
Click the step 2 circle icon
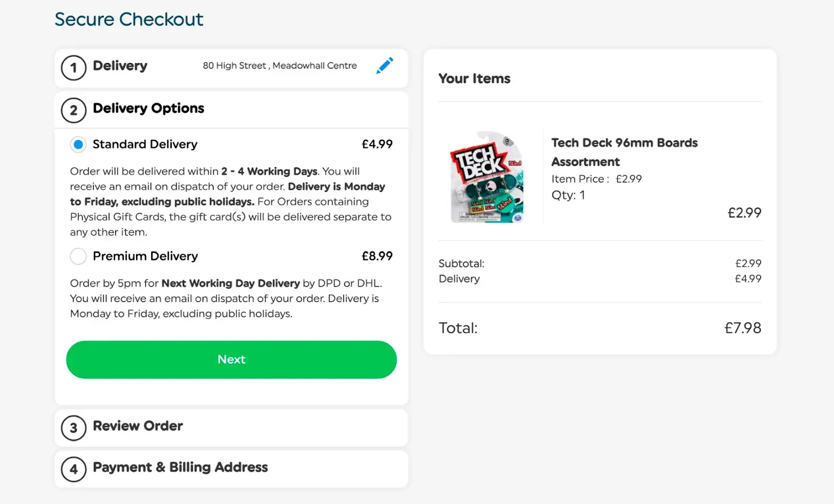(x=73, y=110)
